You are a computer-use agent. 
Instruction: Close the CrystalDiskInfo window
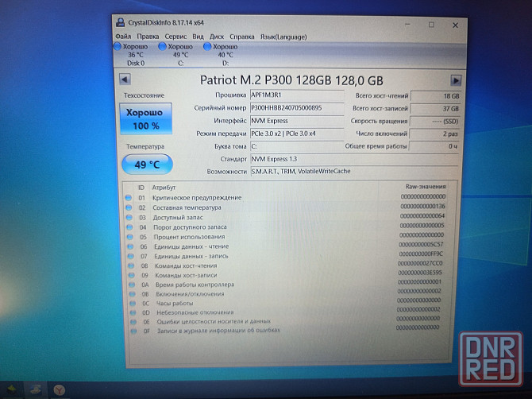(x=455, y=25)
